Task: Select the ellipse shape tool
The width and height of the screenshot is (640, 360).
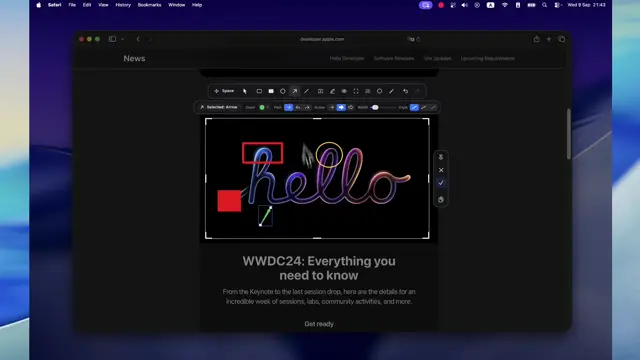Action: [x=283, y=91]
